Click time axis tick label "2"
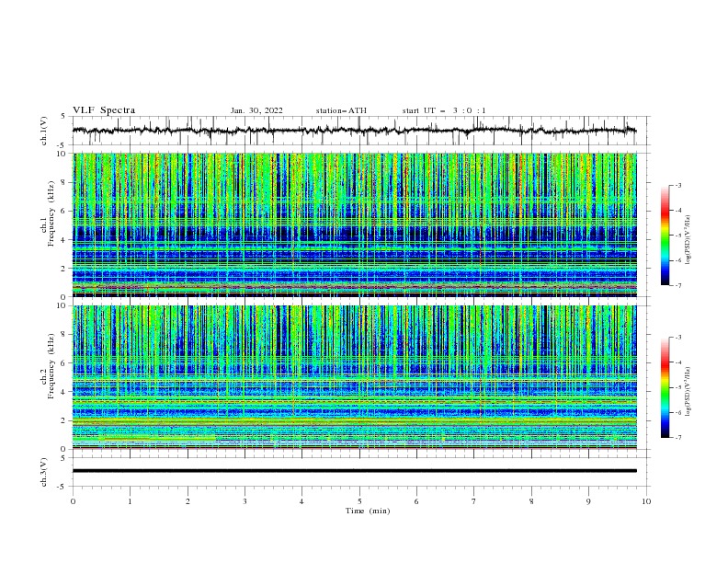The width and height of the screenshot is (728, 563). coord(188,501)
